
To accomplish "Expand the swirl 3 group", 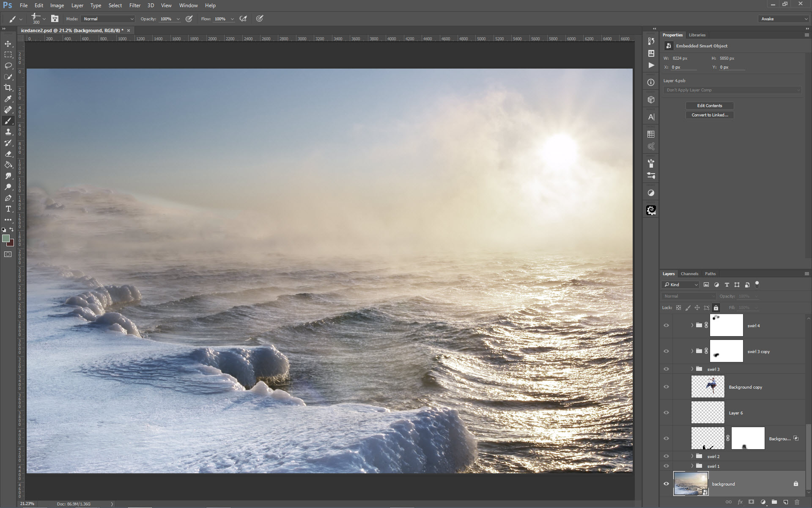I will pos(692,369).
